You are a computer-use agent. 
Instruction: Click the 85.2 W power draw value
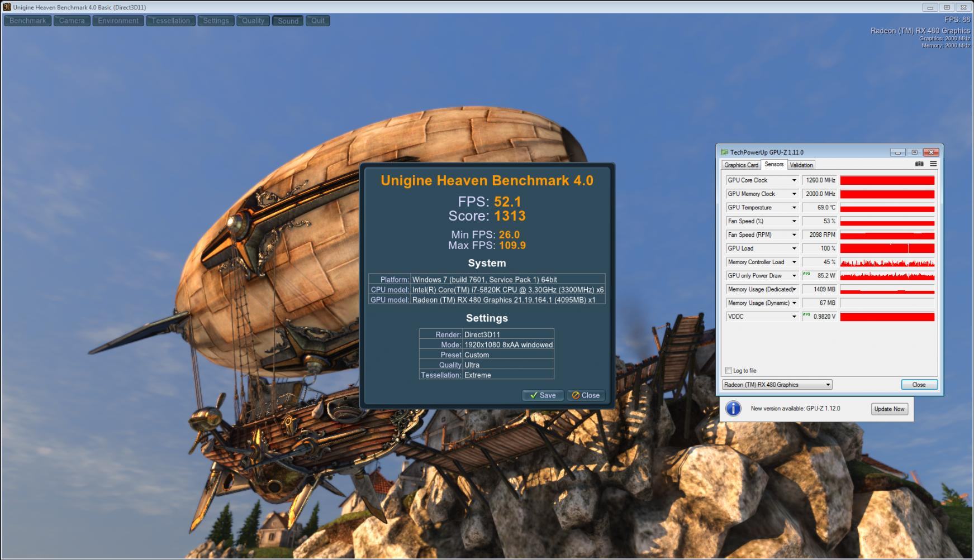[x=820, y=276]
